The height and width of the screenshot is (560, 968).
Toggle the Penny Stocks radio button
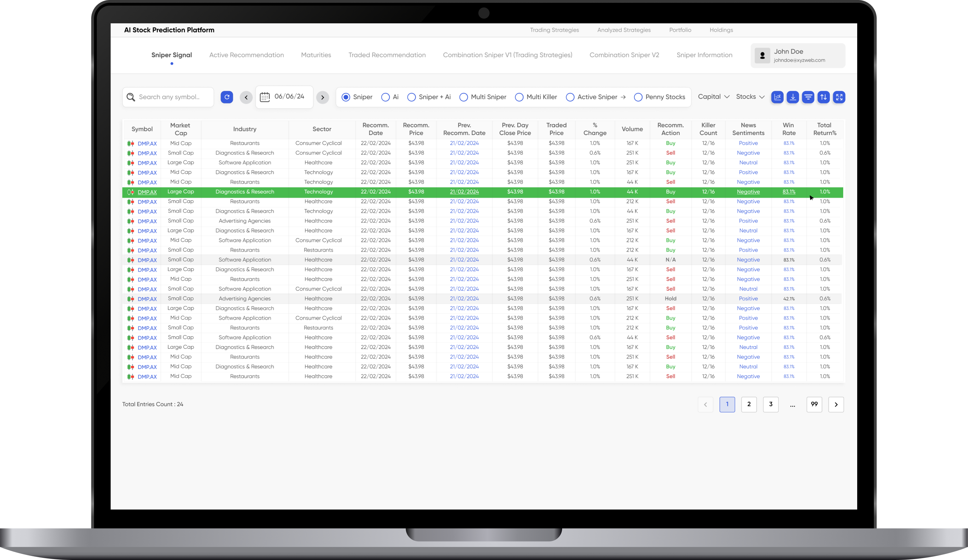(637, 97)
